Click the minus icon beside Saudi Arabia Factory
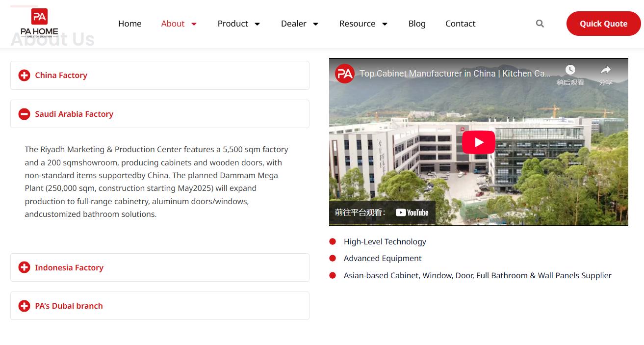Viewport: 644px width, 345px height. point(24,114)
